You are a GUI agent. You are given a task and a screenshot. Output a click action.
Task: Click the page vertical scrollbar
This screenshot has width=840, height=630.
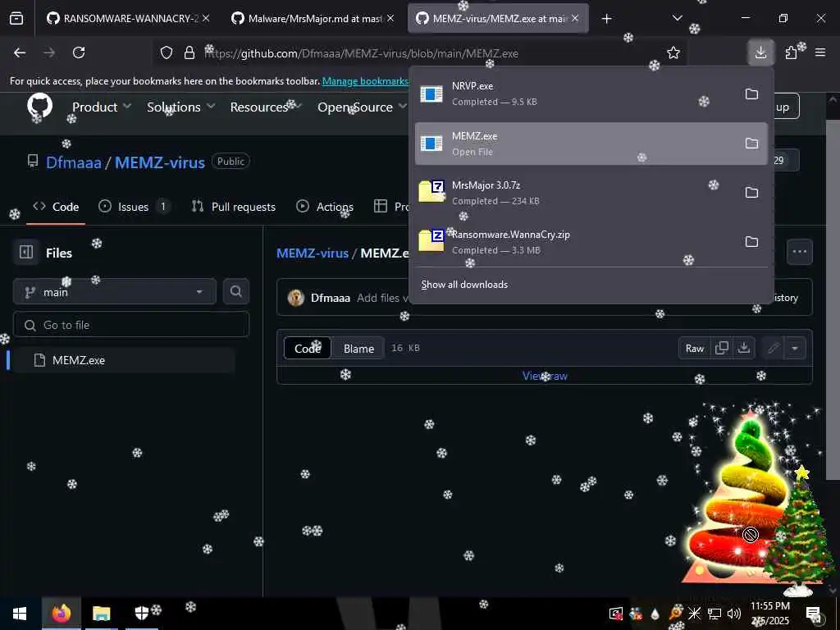click(x=833, y=300)
